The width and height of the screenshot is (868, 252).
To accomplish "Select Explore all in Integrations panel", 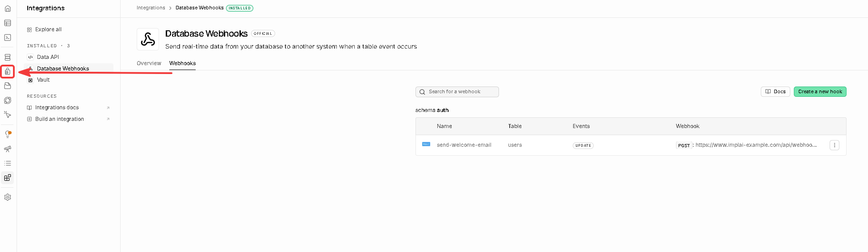I will [48, 29].
